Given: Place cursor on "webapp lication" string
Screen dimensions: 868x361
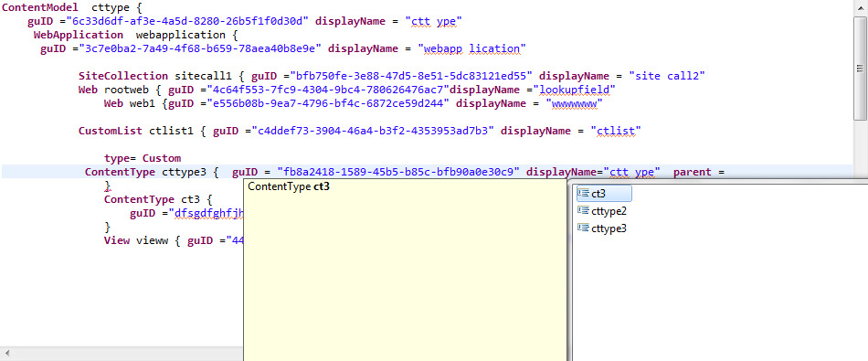Looking at the screenshot, I should click(471, 48).
